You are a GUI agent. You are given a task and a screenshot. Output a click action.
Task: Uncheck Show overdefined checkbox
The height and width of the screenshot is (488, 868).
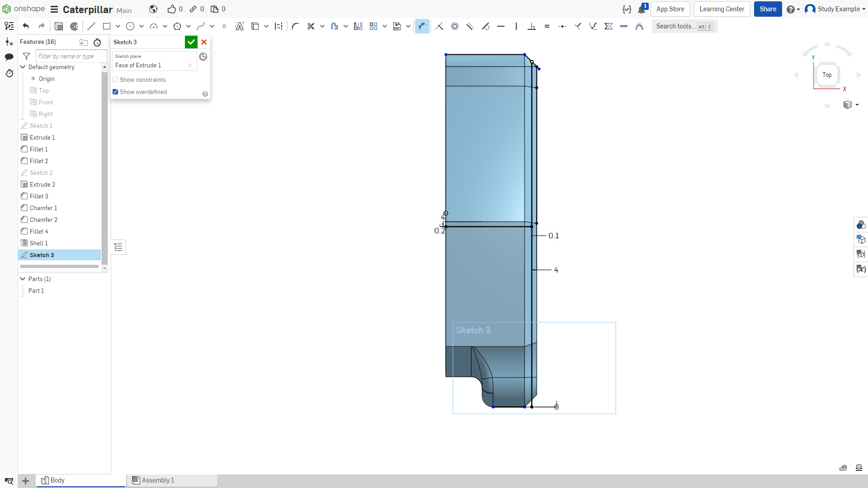click(x=115, y=92)
